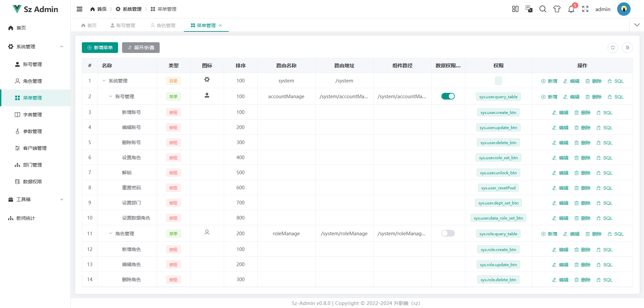Open 参数管理 in the sidebar
This screenshot has height=308, width=644.
[35, 131]
